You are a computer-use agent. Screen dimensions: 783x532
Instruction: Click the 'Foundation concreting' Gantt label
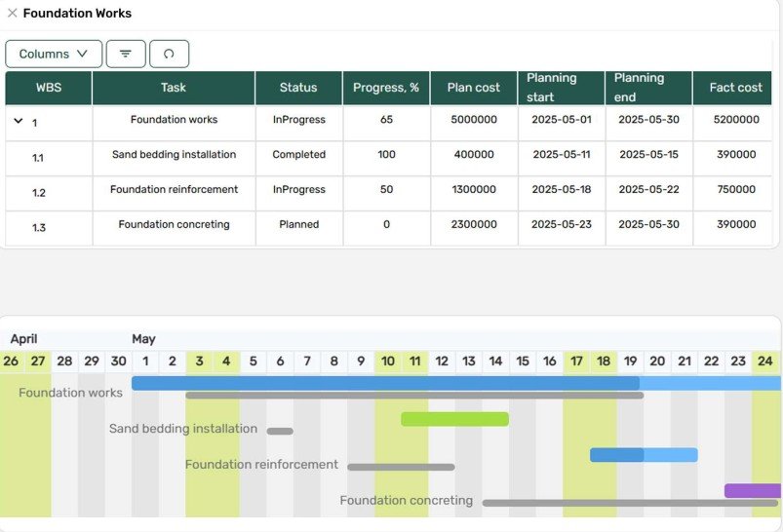(x=407, y=501)
